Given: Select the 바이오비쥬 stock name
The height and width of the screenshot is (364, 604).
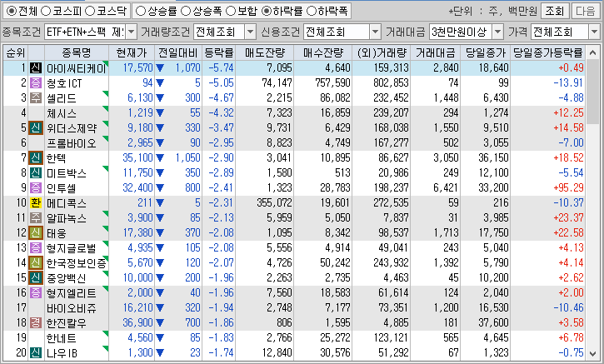Looking at the screenshot, I should pos(72,308).
